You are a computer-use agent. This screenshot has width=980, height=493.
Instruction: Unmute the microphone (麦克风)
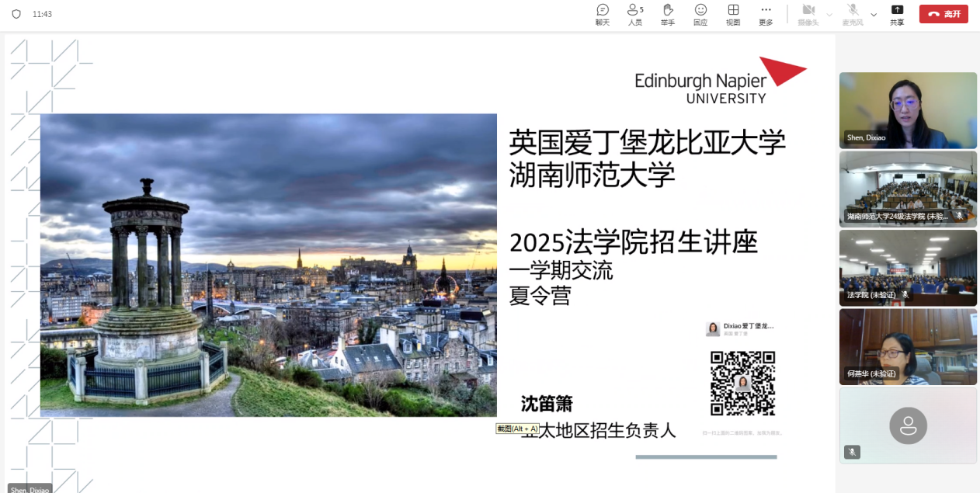click(853, 14)
